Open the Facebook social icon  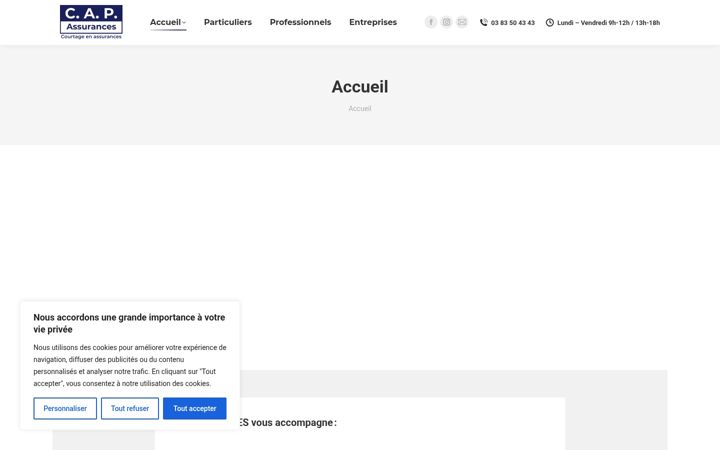(431, 22)
